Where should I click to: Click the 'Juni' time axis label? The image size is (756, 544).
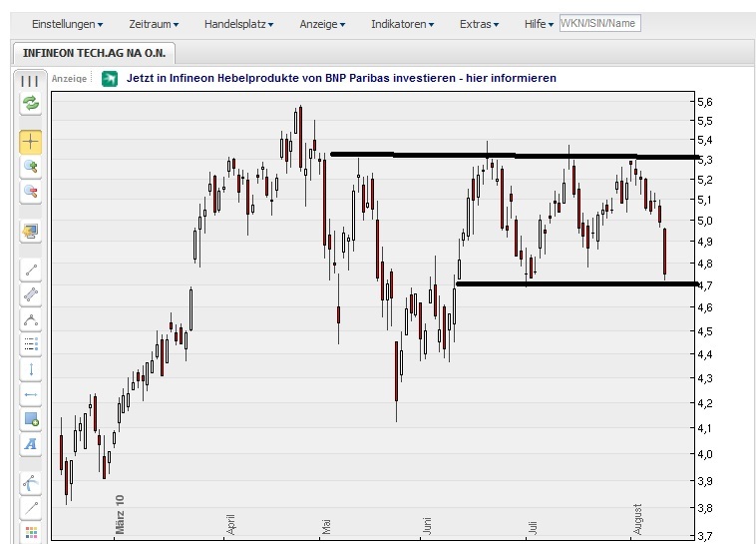[x=427, y=526]
